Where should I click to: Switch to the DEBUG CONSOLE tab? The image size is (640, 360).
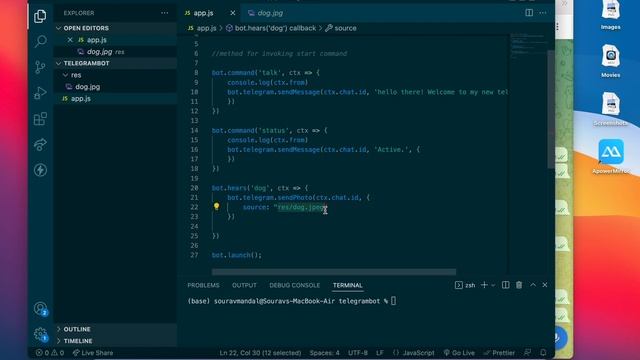pos(294,285)
